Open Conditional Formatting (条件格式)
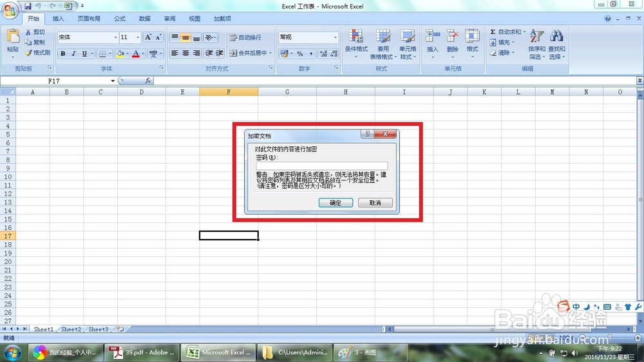644x362 pixels. (356, 44)
